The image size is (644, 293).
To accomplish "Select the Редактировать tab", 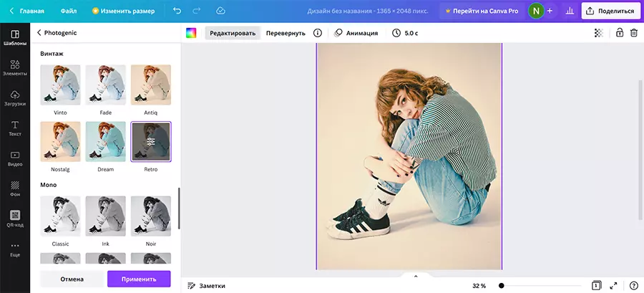I will (233, 33).
